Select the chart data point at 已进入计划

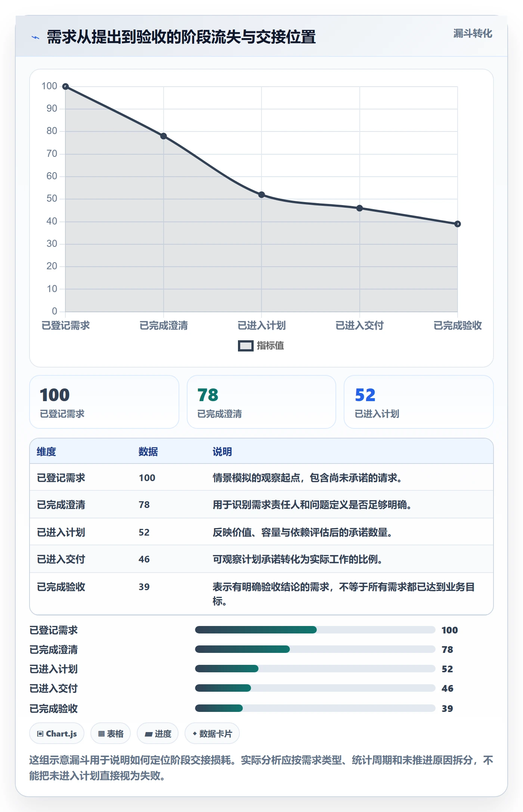pos(261,195)
